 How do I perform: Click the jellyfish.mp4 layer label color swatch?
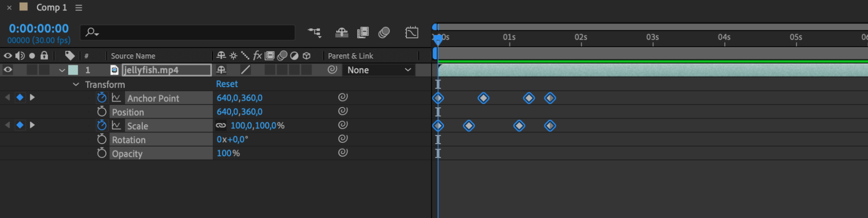[73, 70]
